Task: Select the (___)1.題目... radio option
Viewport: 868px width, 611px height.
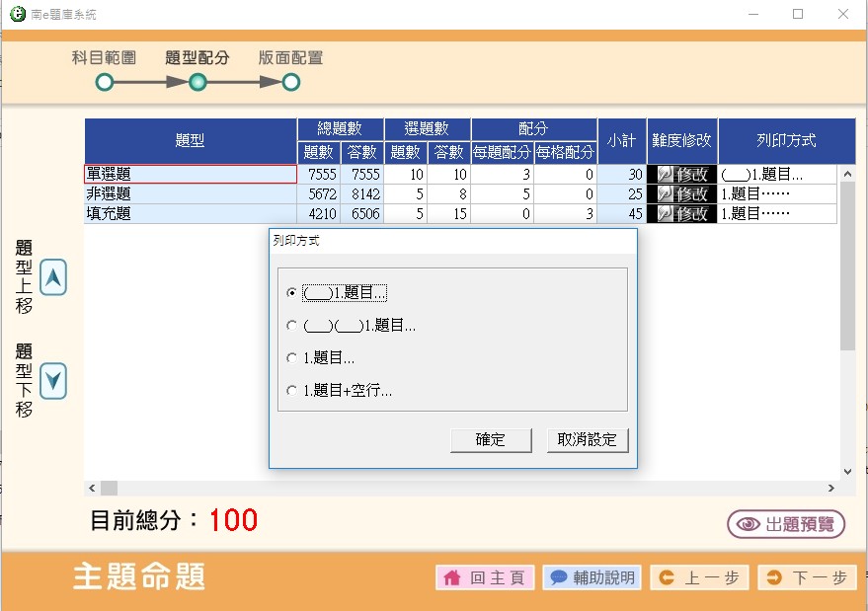Action: click(291, 293)
